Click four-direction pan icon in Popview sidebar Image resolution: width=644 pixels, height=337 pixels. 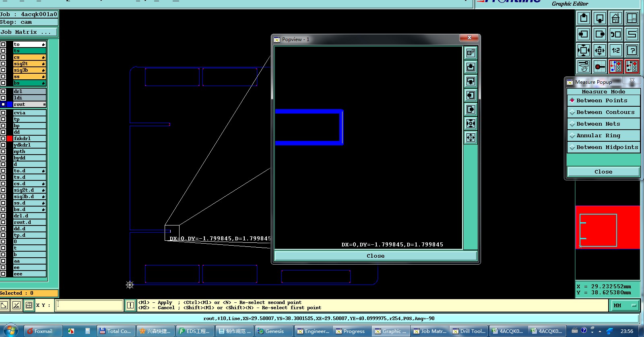coord(471,137)
